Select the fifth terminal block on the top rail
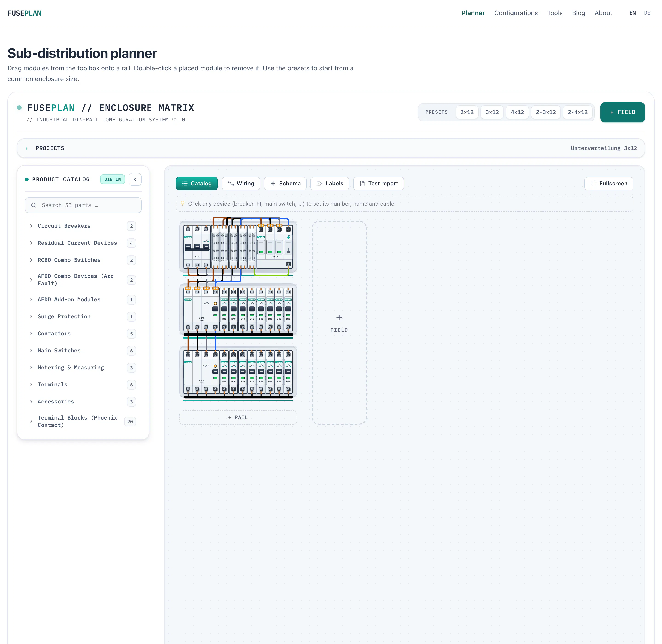This screenshot has height=644, width=662. click(x=252, y=247)
